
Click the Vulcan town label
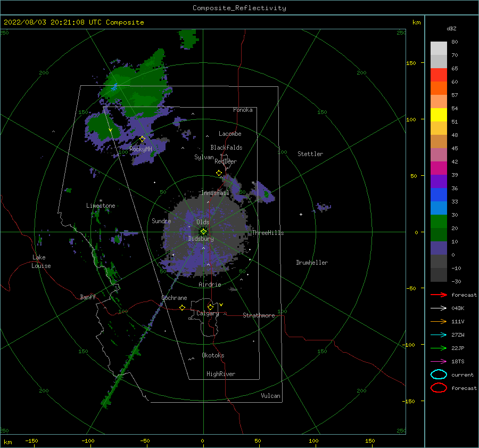tap(270, 396)
